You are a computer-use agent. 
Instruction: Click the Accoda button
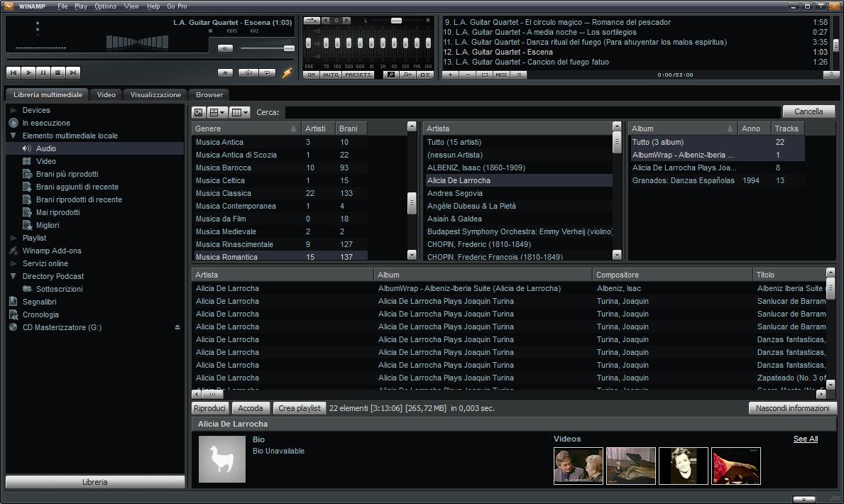coord(251,408)
